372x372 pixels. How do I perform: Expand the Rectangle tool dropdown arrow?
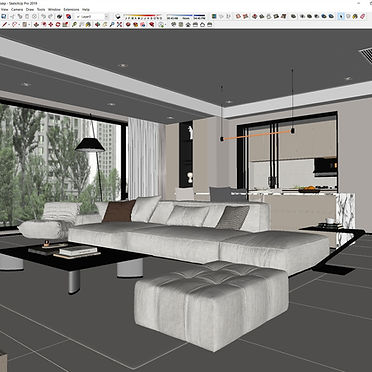click(x=29, y=24)
